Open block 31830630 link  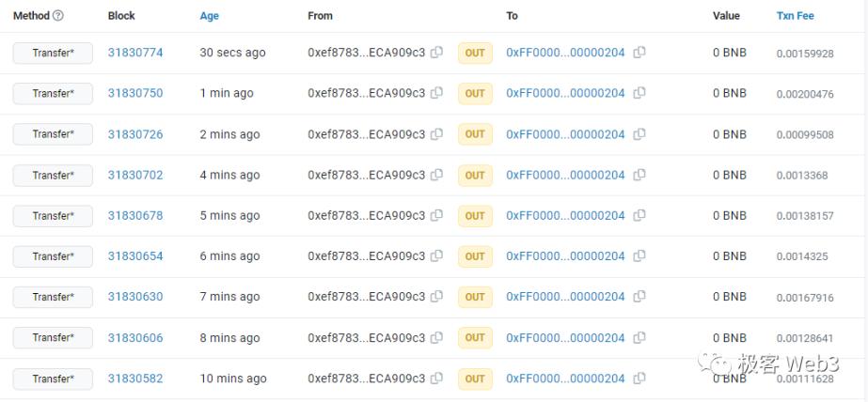[x=135, y=297]
